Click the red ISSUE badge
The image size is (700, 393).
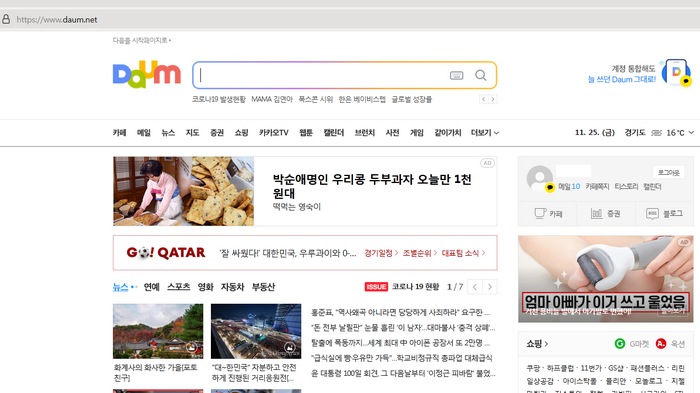click(x=376, y=287)
